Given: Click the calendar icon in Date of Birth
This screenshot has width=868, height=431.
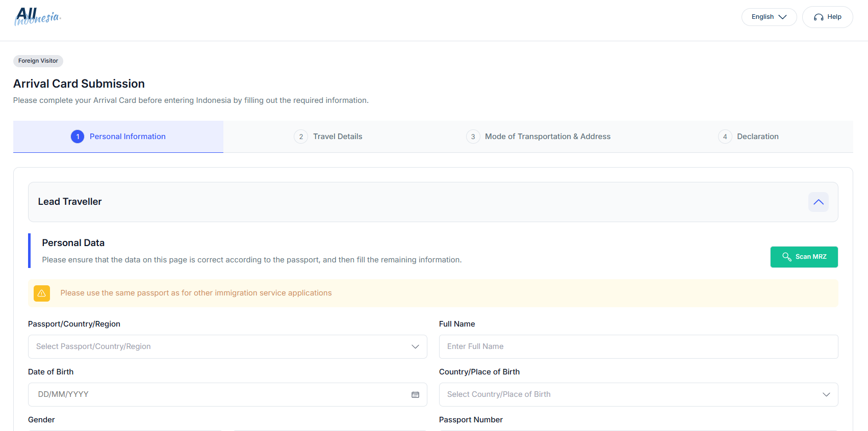Looking at the screenshot, I should 415,395.
